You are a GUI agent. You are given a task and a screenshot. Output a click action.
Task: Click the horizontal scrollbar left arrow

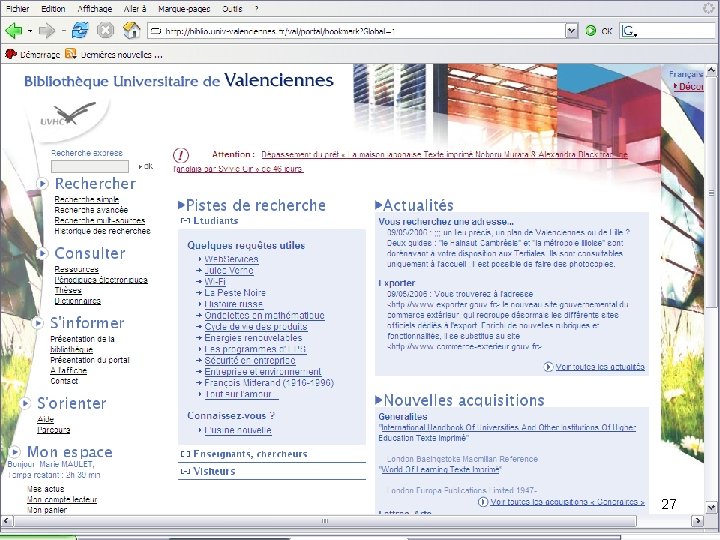pyautogui.click(x=6, y=521)
